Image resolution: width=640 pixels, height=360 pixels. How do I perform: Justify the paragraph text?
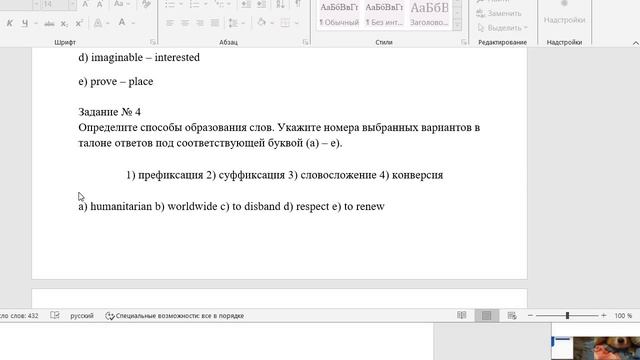click(x=215, y=23)
